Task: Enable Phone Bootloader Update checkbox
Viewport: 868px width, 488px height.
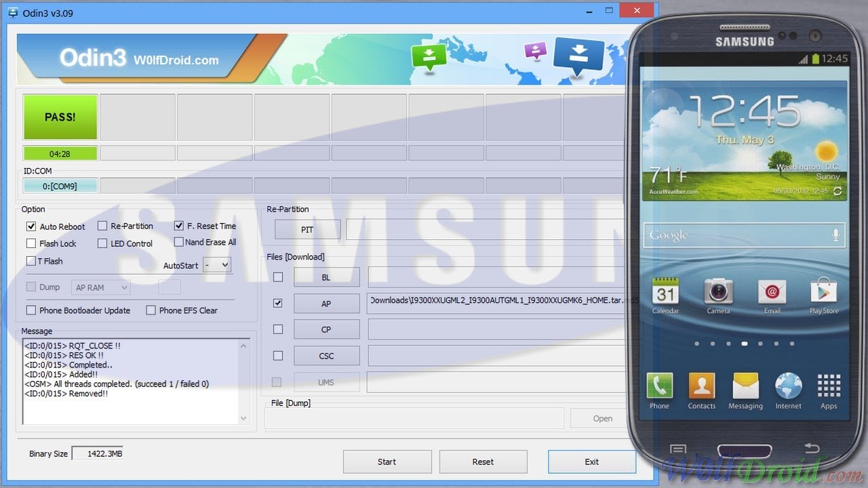Action: [x=31, y=310]
